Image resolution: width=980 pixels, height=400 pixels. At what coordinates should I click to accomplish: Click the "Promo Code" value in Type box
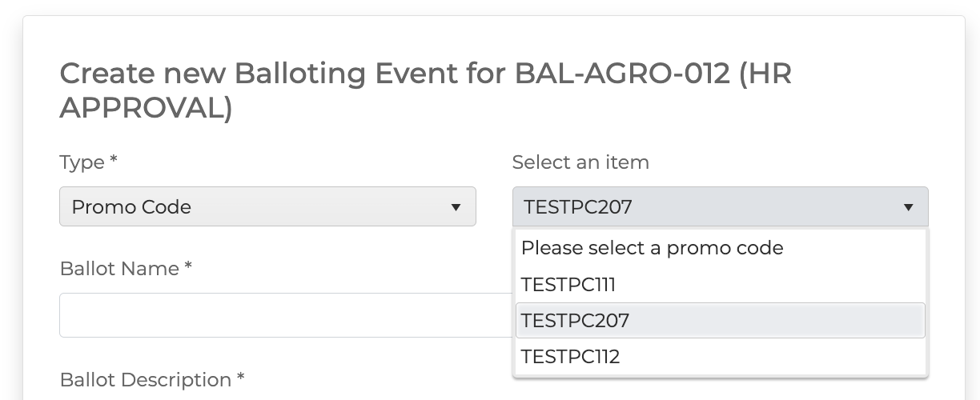click(131, 207)
